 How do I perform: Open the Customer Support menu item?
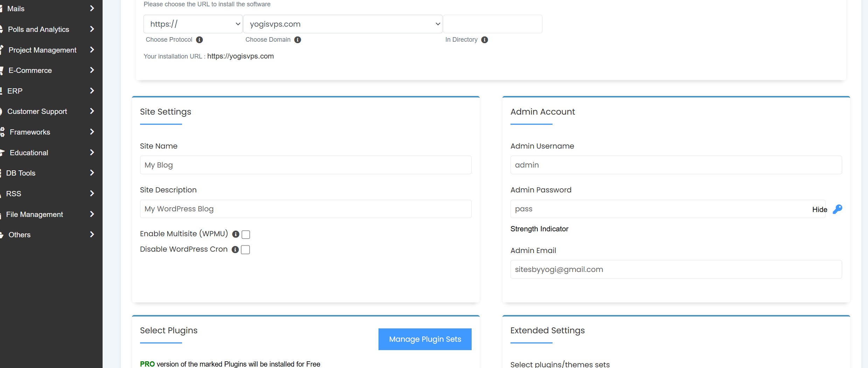pyautogui.click(x=37, y=111)
